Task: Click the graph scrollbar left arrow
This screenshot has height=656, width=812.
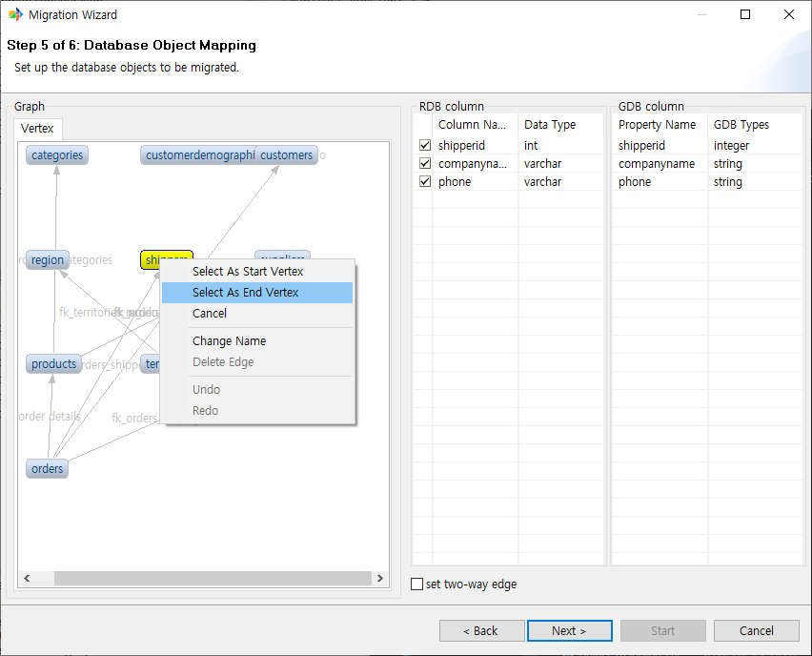Action: pos(27,579)
